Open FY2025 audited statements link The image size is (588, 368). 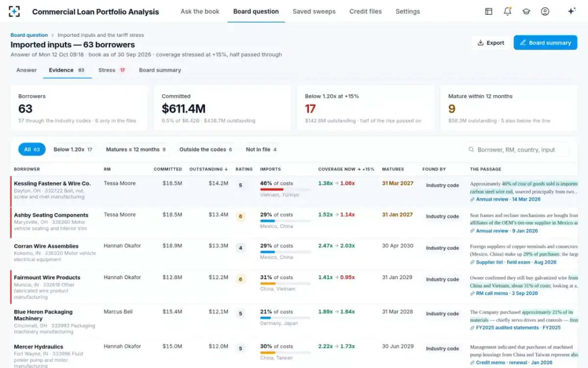[x=518, y=328]
